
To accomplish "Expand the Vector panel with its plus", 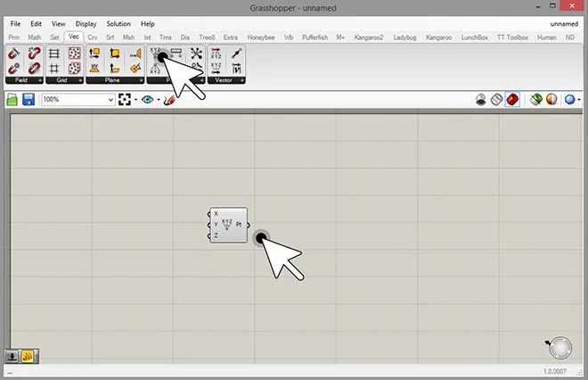I will 242,80.
